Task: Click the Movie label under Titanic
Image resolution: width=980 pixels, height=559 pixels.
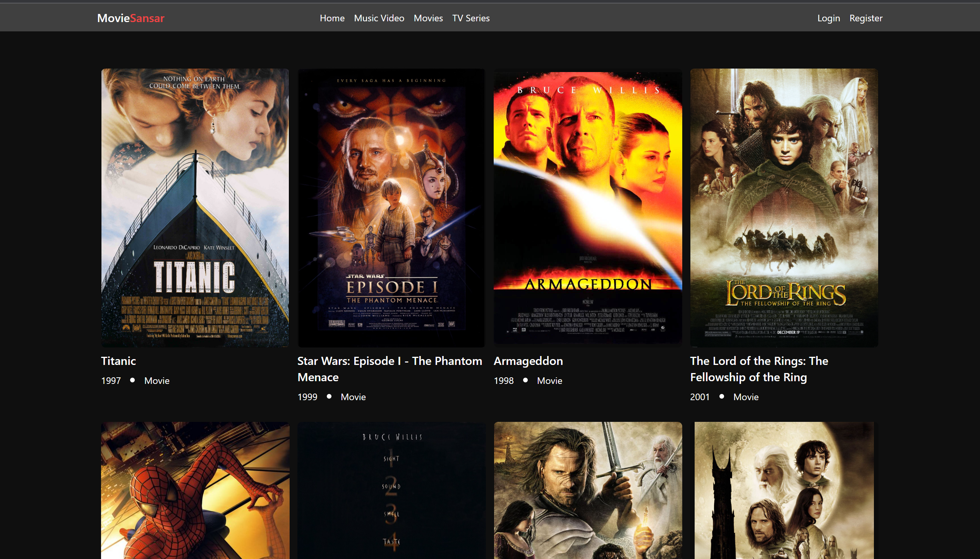Action: (x=157, y=381)
